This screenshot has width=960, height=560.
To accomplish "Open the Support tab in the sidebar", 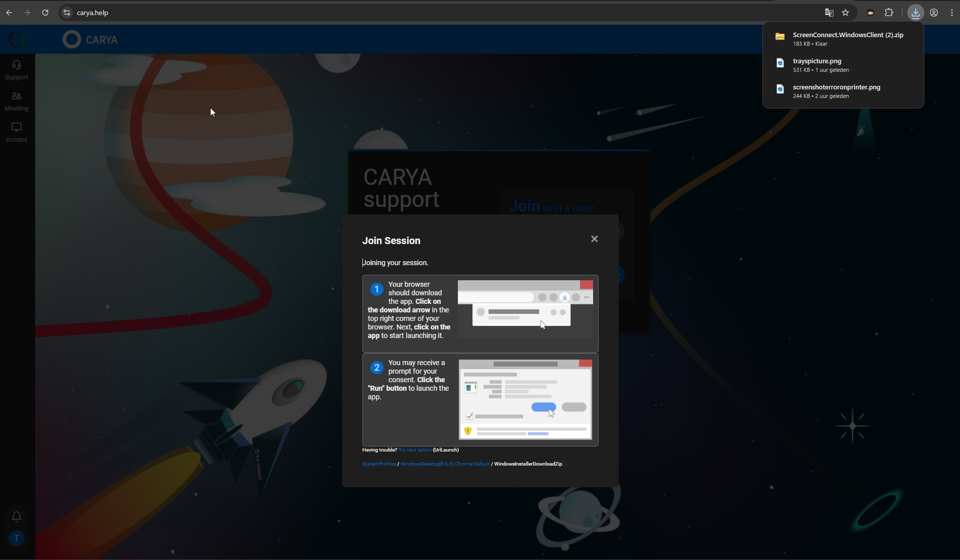I will [x=17, y=70].
